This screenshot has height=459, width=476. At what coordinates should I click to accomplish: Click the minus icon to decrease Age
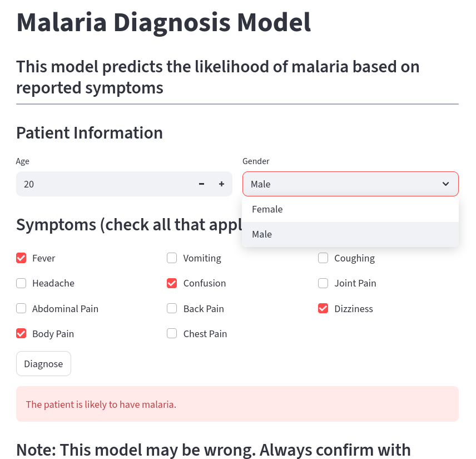[201, 184]
